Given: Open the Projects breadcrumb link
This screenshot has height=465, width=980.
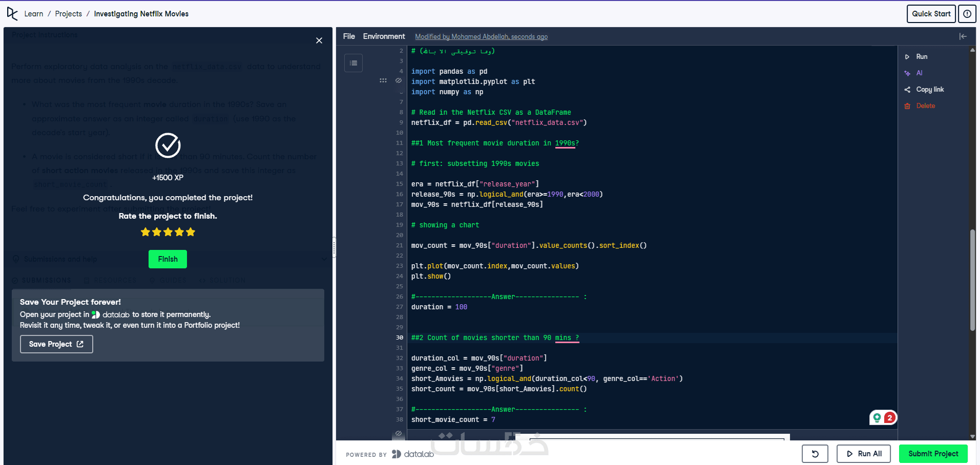Looking at the screenshot, I should [x=69, y=14].
